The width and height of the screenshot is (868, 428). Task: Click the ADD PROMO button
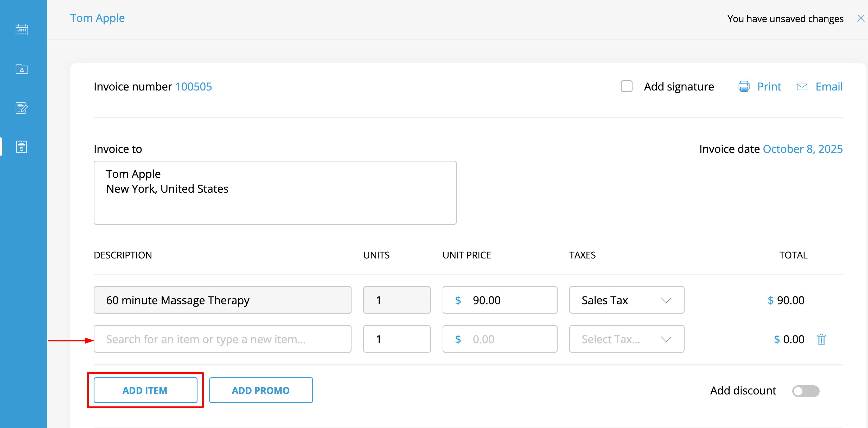click(261, 390)
